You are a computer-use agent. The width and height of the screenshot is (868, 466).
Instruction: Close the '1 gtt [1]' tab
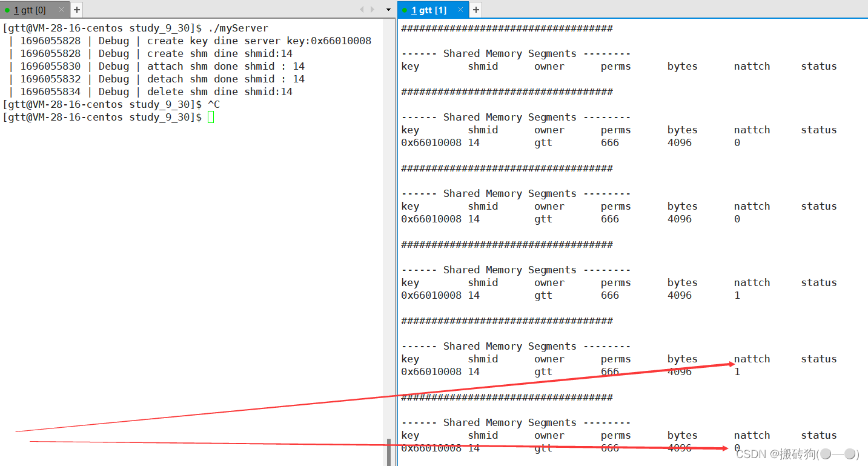[460, 10]
